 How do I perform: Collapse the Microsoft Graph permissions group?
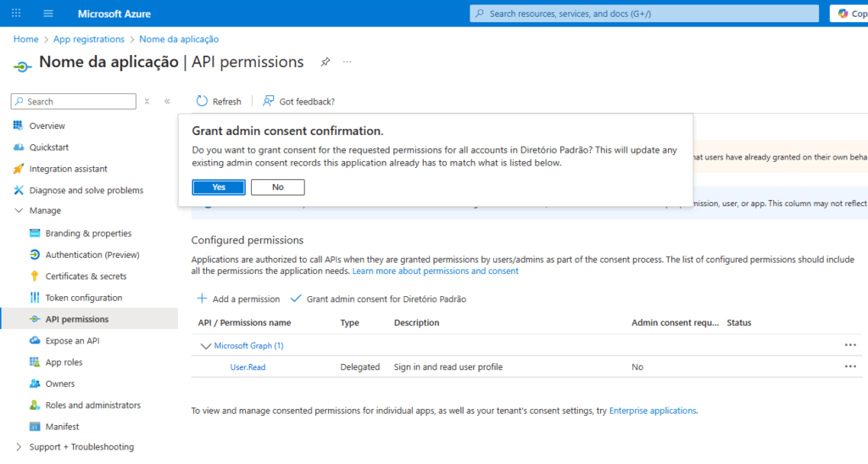pyautogui.click(x=205, y=346)
